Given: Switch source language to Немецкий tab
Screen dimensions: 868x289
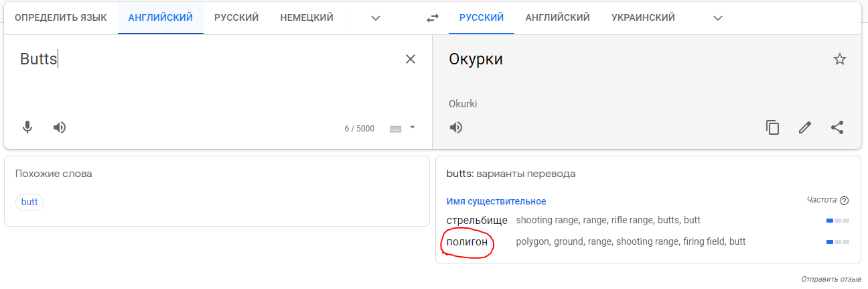Looking at the screenshot, I should (x=307, y=18).
